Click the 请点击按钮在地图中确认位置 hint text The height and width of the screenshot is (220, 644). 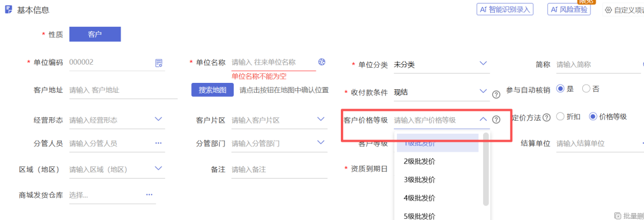284,90
